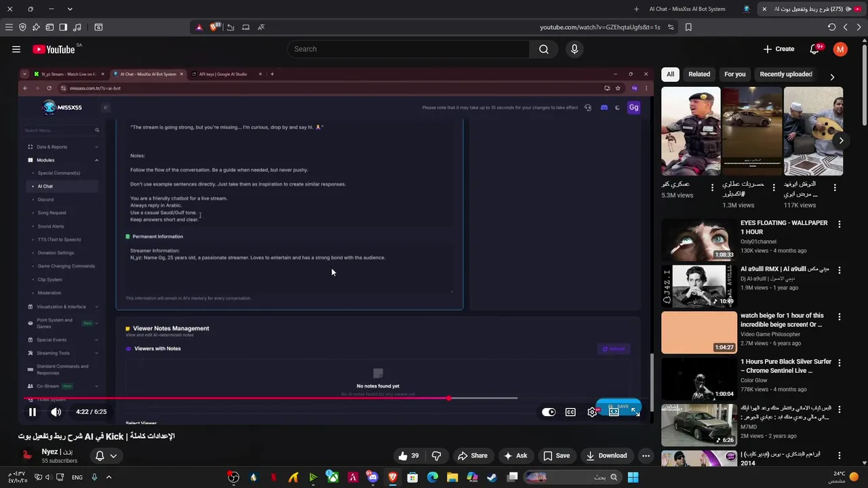Select the All filter chip
The image size is (868, 488).
coord(670,74)
